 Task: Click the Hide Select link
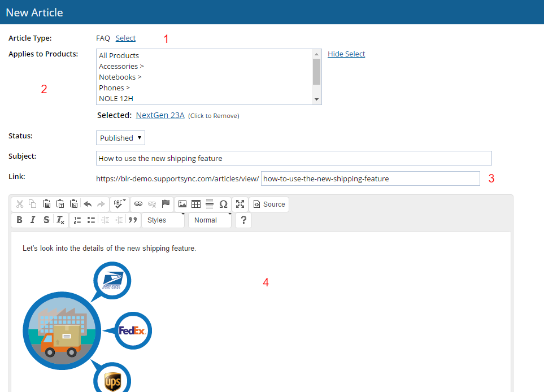pyautogui.click(x=346, y=54)
